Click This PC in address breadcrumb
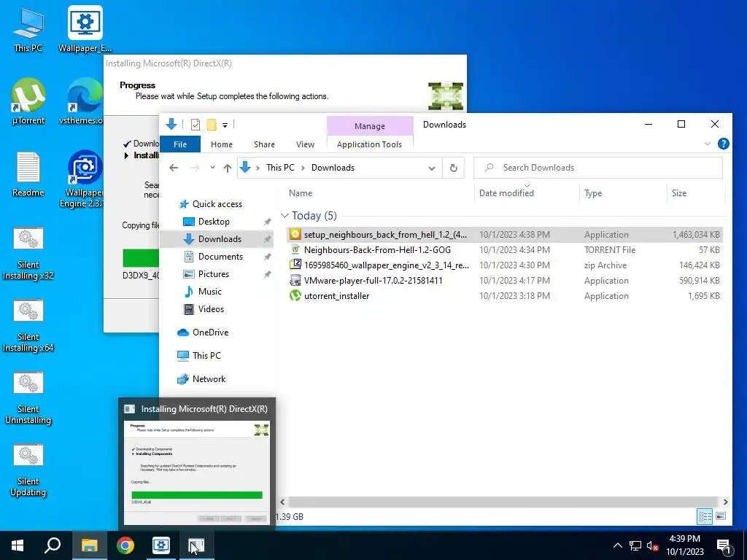747x560 pixels. [x=280, y=168]
